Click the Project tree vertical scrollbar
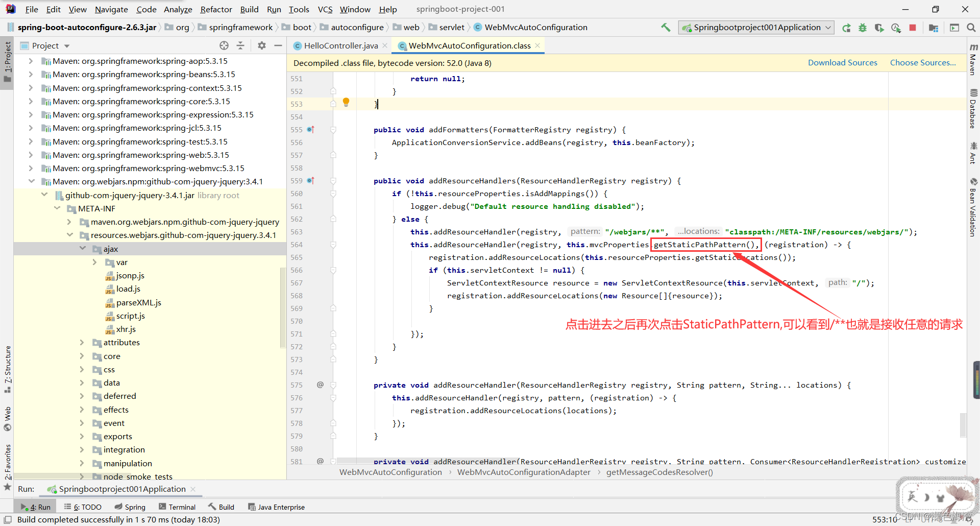Image resolution: width=980 pixels, height=526 pixels. pyautogui.click(x=283, y=308)
